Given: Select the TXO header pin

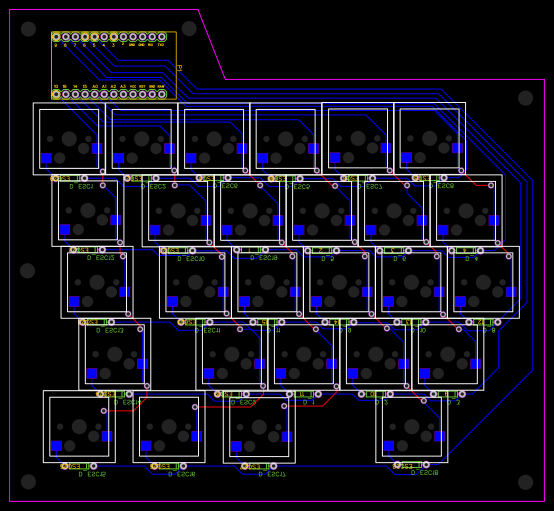Looking at the screenshot, I should (161, 37).
